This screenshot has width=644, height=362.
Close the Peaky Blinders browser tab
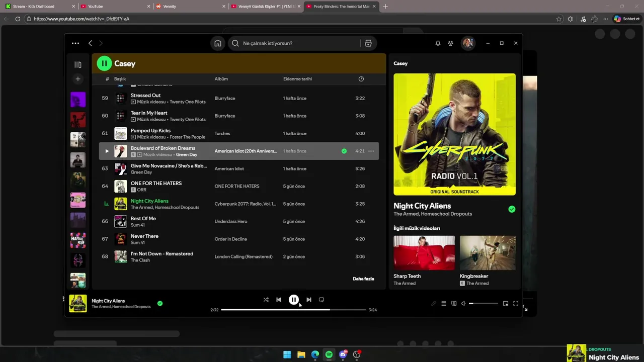[374, 7]
